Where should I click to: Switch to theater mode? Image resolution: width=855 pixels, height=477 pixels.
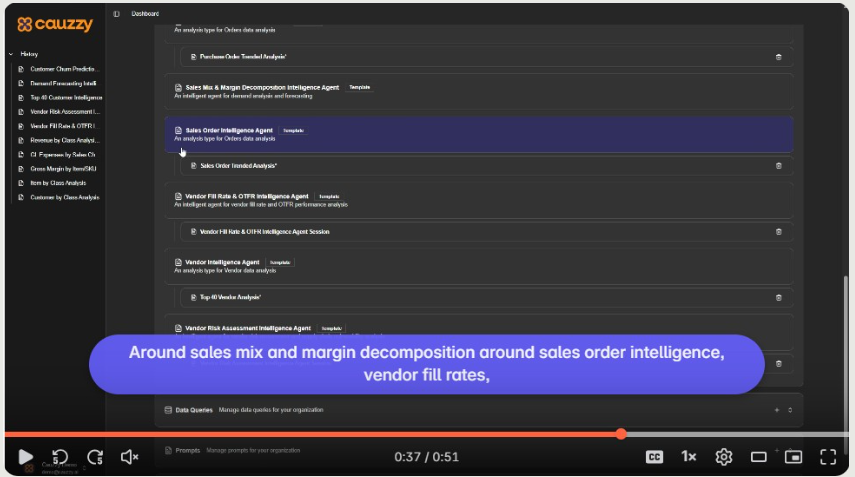coord(758,457)
